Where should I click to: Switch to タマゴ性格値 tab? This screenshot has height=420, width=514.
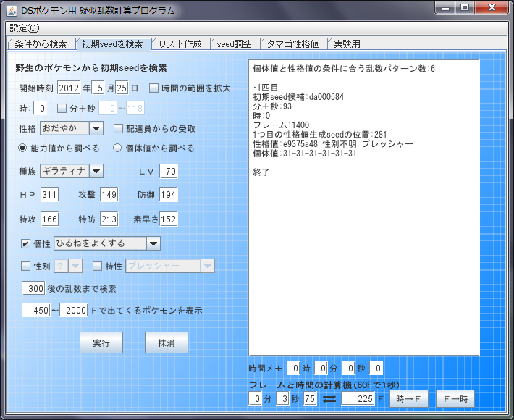[x=293, y=44]
